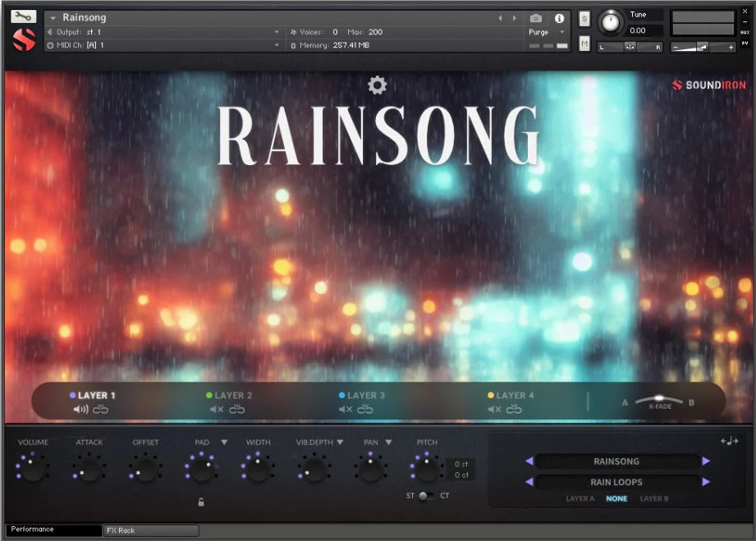Click the pitch semitone value field
Image resolution: width=756 pixels, height=541 pixels.
[461, 465]
